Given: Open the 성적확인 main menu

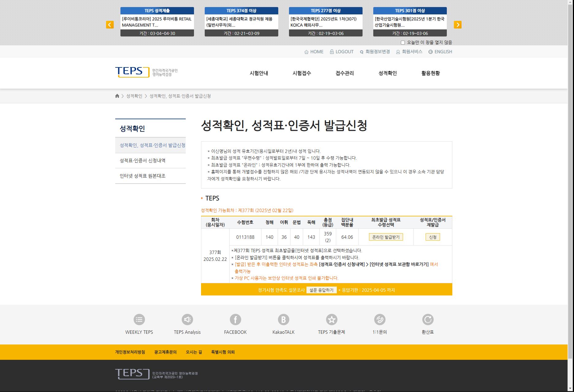Looking at the screenshot, I should [x=387, y=73].
